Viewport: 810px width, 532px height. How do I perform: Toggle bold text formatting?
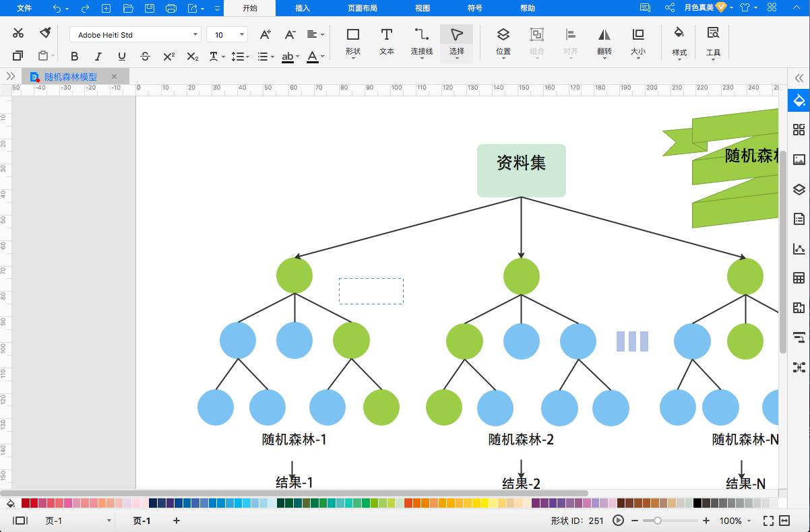click(75, 57)
